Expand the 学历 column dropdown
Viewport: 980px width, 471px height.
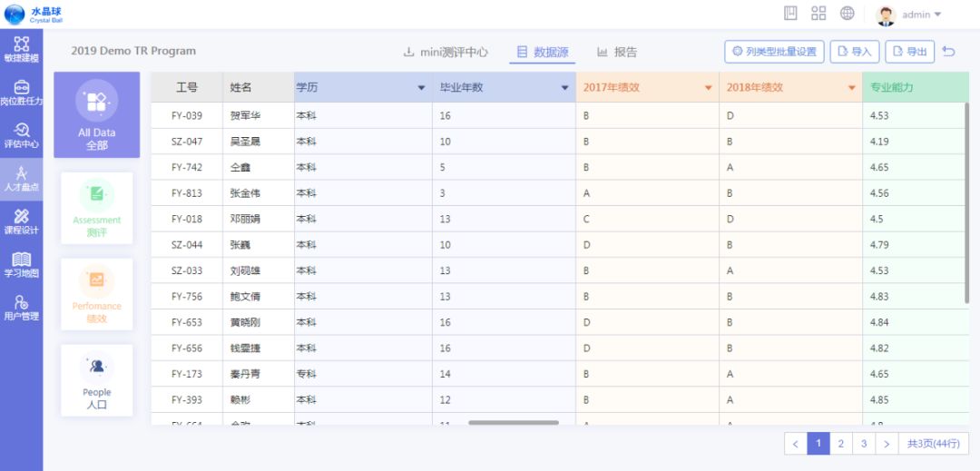421,88
